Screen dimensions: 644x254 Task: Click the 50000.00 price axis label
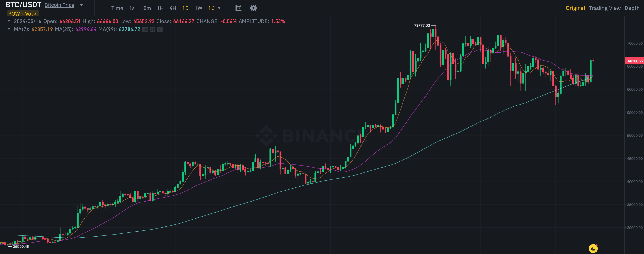click(x=635, y=135)
